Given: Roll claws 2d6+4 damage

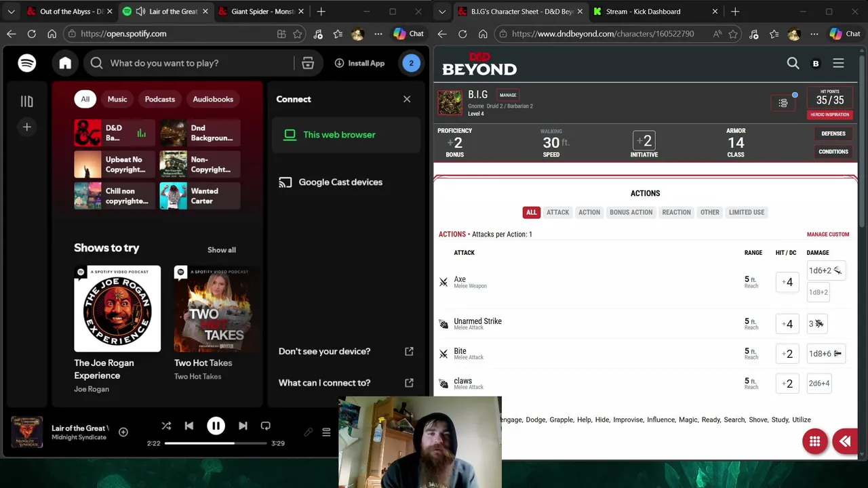Looking at the screenshot, I should click(819, 384).
